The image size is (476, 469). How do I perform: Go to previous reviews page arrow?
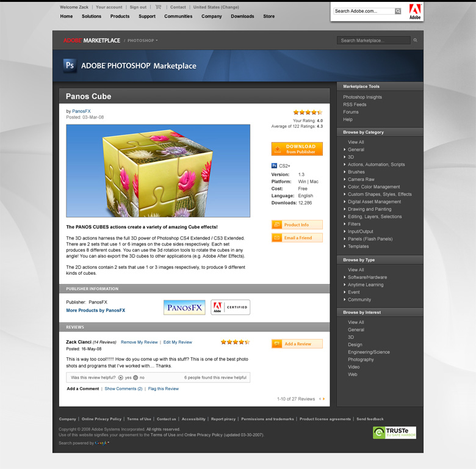click(x=320, y=399)
